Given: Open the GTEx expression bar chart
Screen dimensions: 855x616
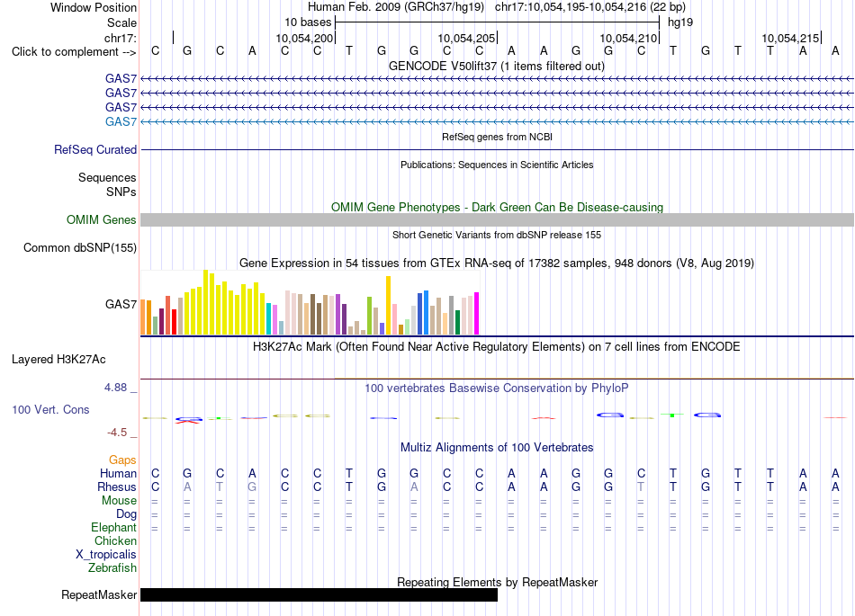Looking at the screenshot, I should 310,303.
